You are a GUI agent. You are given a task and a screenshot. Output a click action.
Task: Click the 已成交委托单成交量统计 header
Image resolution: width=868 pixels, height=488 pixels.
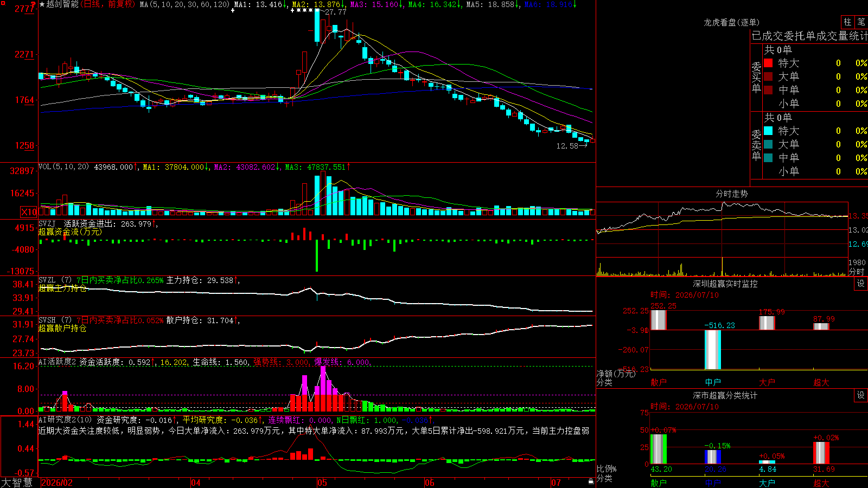[809, 36]
